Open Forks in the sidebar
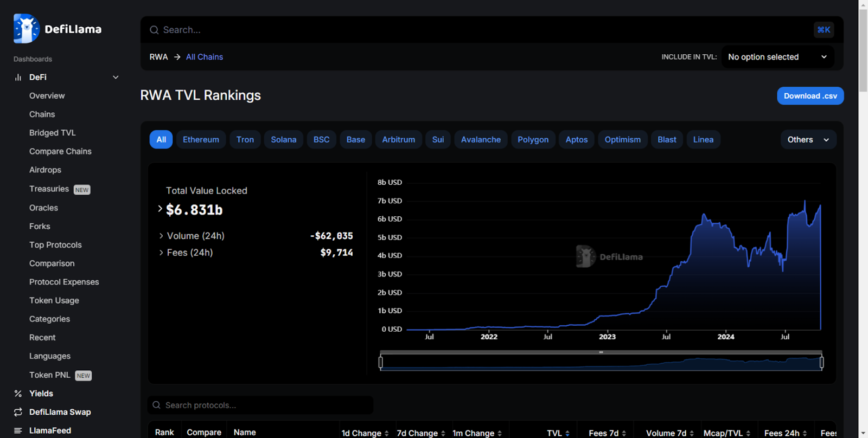868x438 pixels. [x=40, y=226]
